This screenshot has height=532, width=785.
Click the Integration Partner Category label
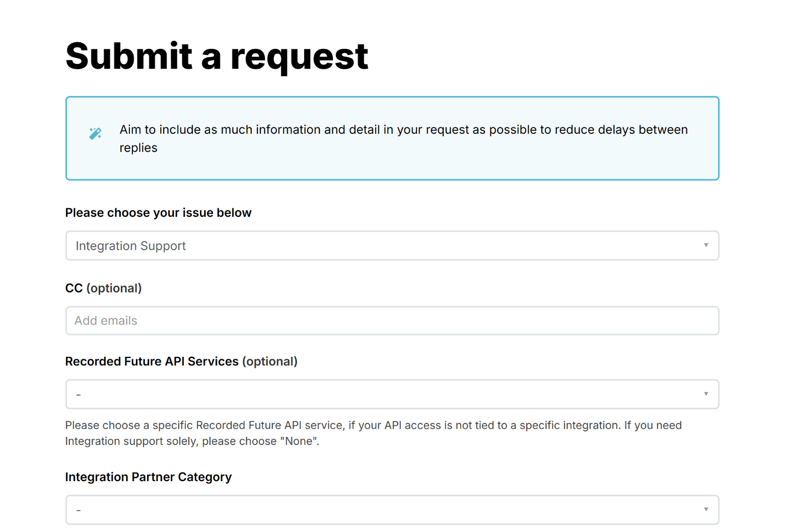[x=148, y=477]
